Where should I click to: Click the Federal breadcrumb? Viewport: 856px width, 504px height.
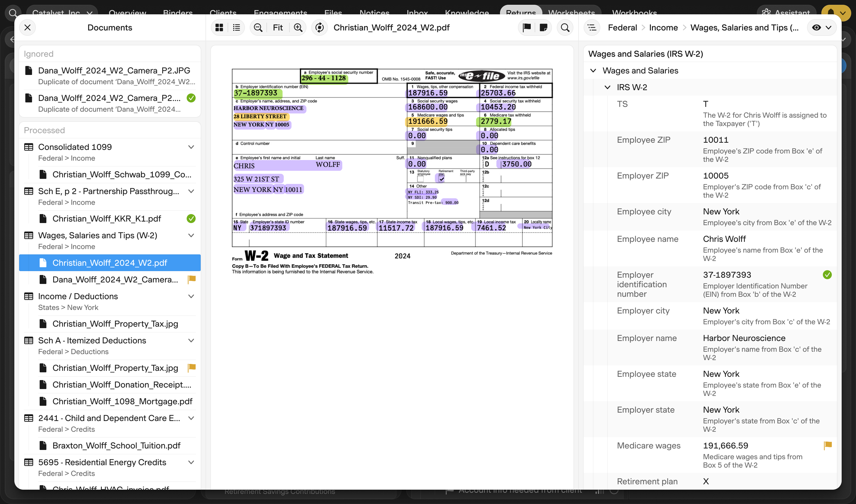point(622,27)
